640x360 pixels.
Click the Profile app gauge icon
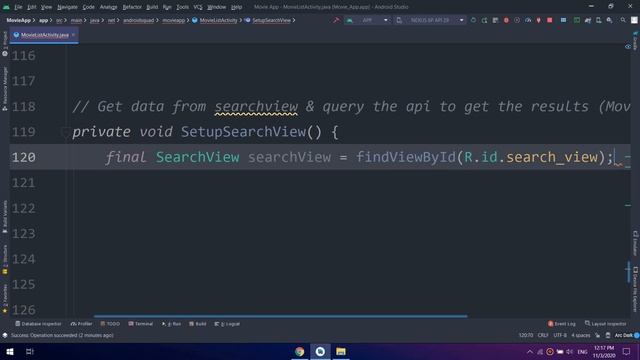[x=528, y=20]
